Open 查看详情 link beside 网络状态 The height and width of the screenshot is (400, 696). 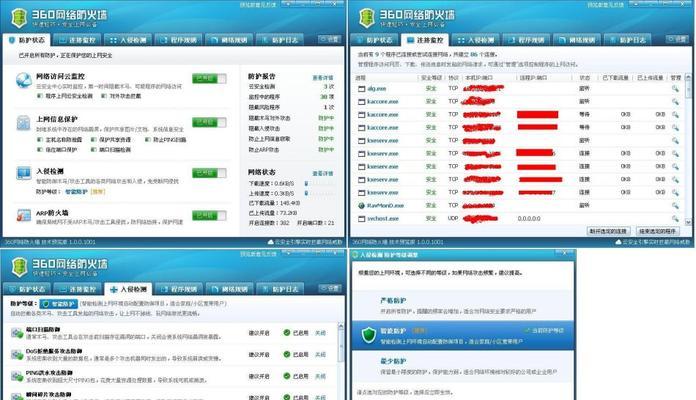[323, 173]
